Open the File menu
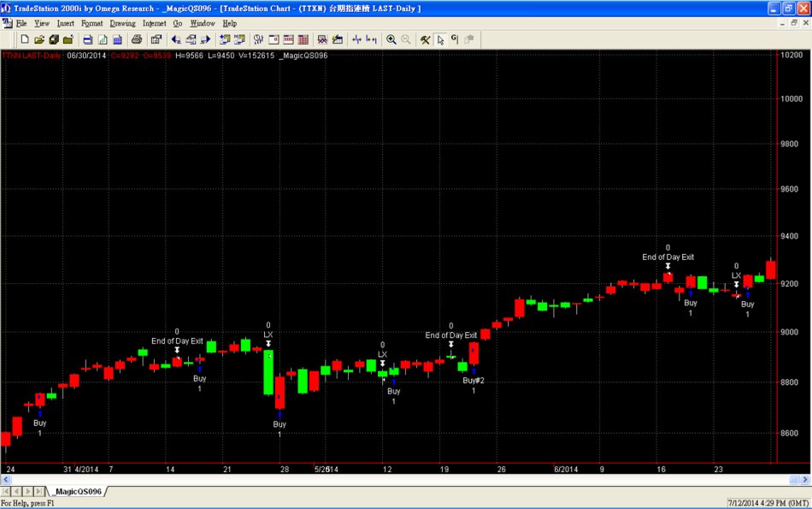 point(21,23)
